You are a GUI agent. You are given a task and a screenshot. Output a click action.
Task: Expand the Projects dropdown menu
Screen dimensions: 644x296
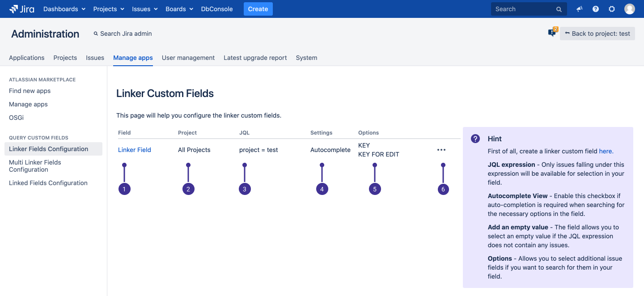[108, 9]
